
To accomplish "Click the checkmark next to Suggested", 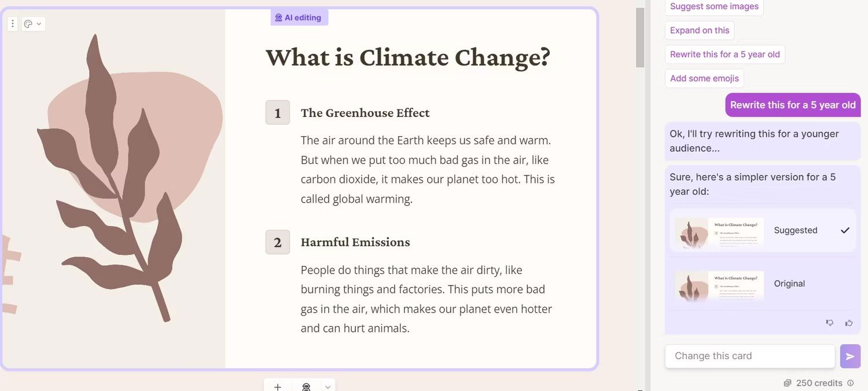I will [x=845, y=230].
